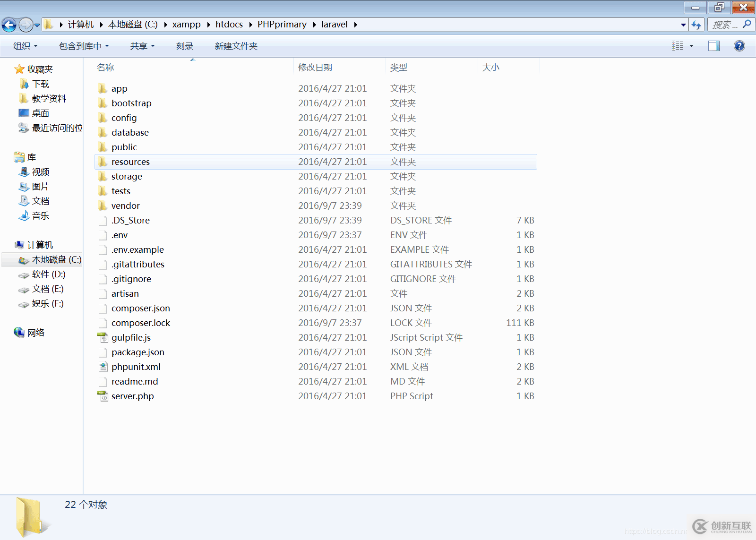Select the composer.json file name
Image resolution: width=756 pixels, height=540 pixels.
click(x=141, y=308)
